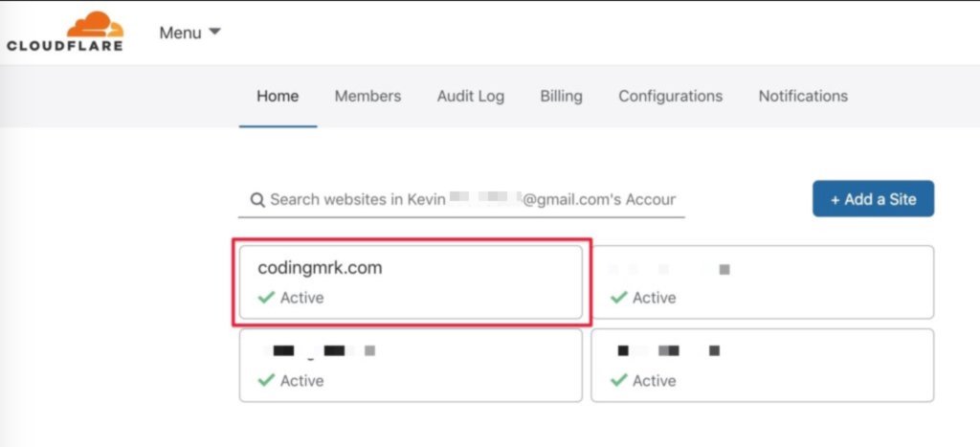This screenshot has height=447, width=980.
Task: Click the Active status under codingmrk.com
Action: click(x=291, y=298)
